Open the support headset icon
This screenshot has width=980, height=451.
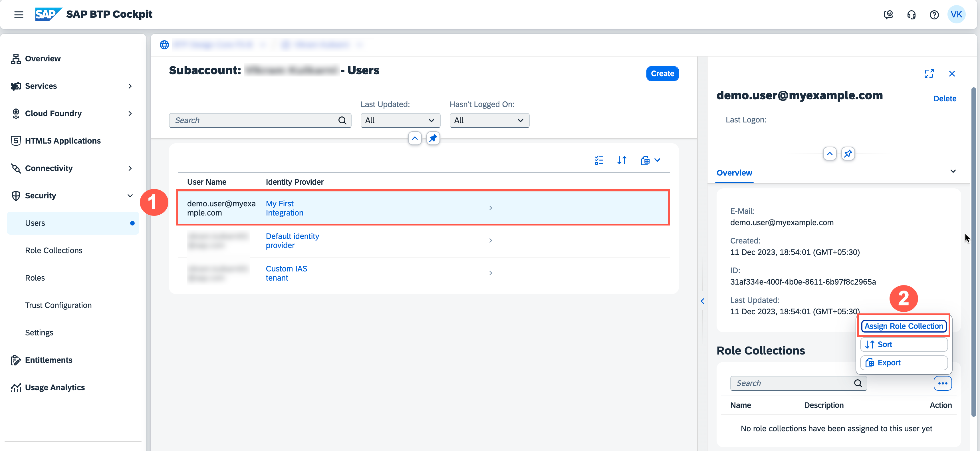click(911, 15)
